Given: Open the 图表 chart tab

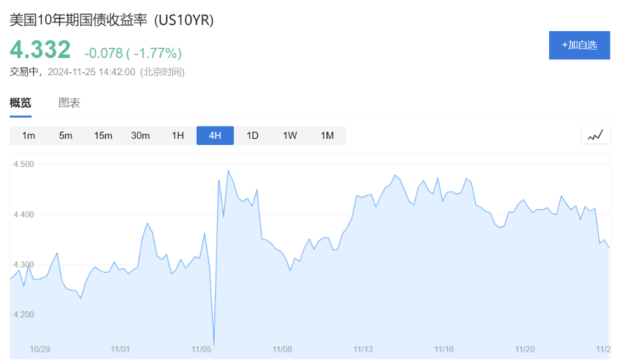Looking at the screenshot, I should pos(69,103).
